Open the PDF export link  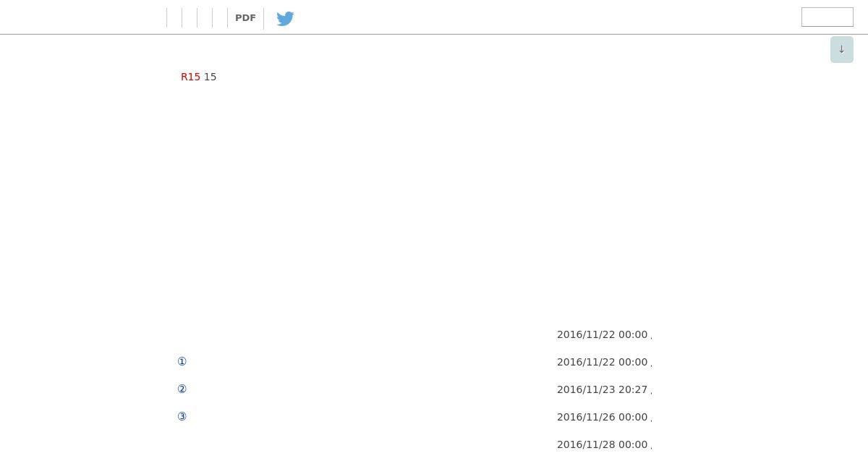(245, 18)
